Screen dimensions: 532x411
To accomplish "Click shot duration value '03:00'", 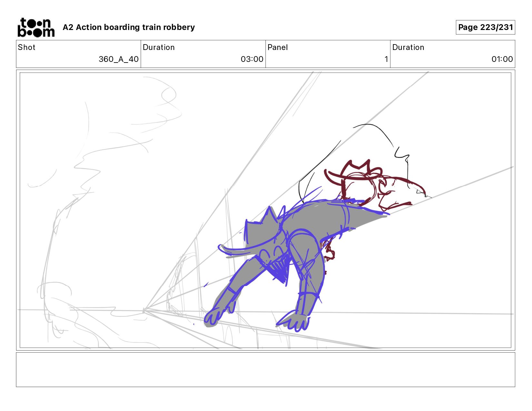I will coord(252,59).
